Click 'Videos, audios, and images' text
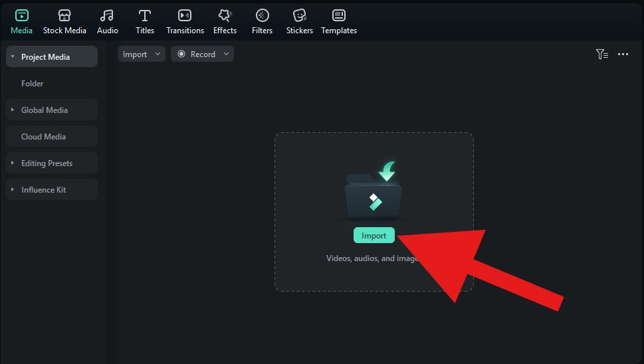This screenshot has width=644, height=364. [x=372, y=258]
